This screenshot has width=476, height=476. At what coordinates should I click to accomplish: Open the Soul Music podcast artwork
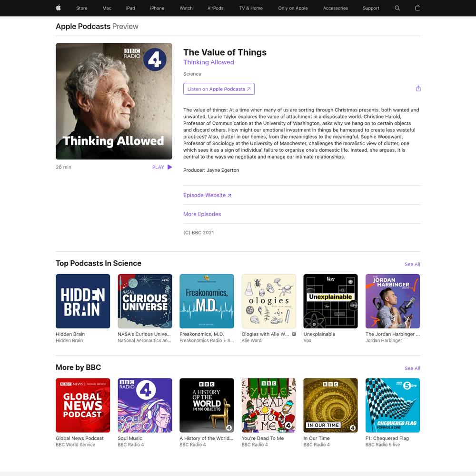(x=145, y=405)
